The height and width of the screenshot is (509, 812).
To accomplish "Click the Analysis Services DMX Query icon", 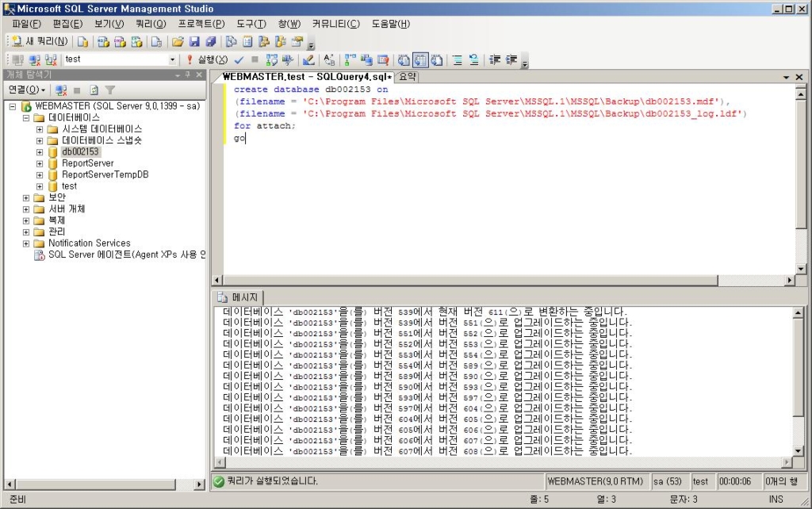I will tap(120, 42).
